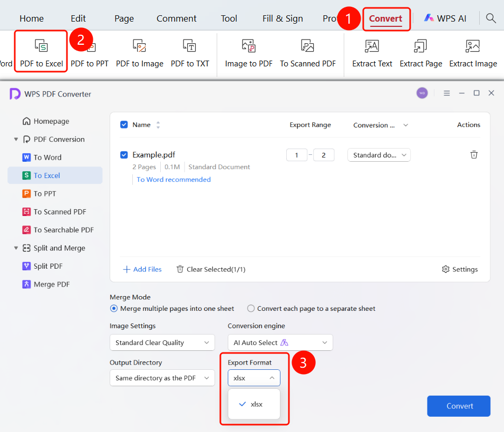Toggle the select-all Name checkbox
The image size is (504, 432).
124,125
